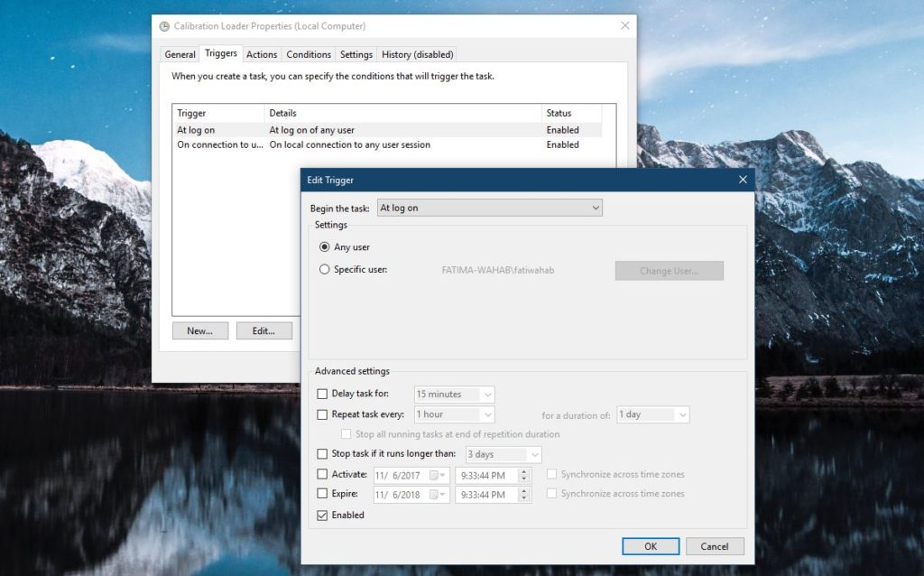Open the Activate date picker calendar

point(441,474)
